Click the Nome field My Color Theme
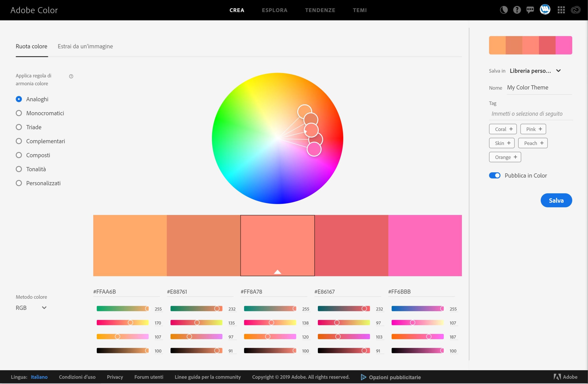588x384 pixels. [x=539, y=88]
